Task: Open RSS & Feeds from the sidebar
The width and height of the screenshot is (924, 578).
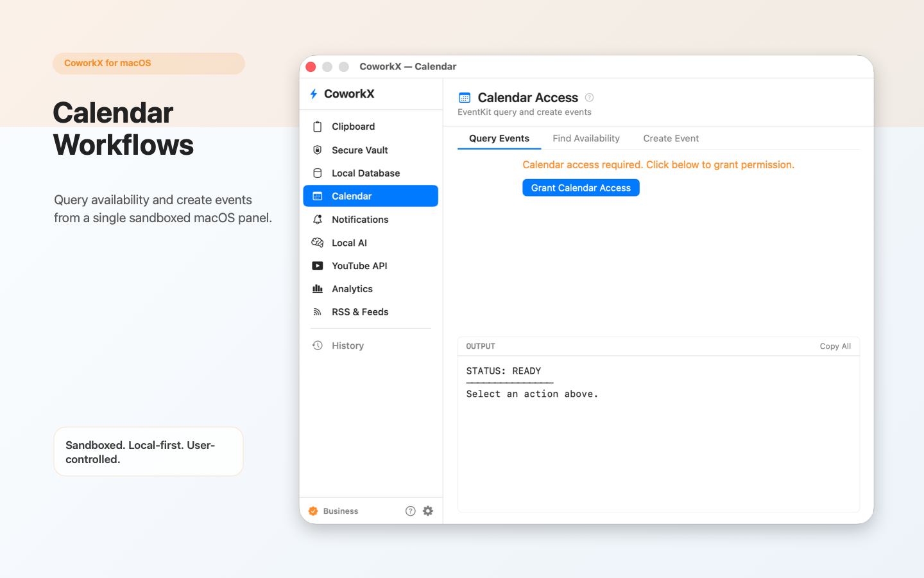Action: [x=370, y=312]
